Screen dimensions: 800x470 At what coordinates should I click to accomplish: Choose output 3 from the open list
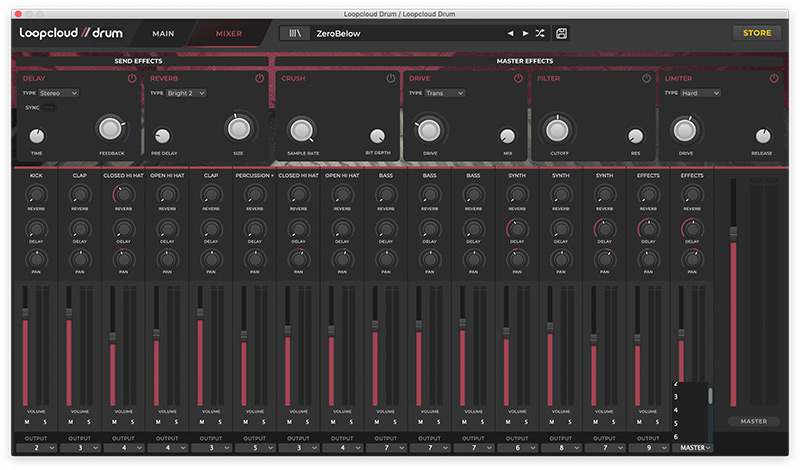pos(689,397)
